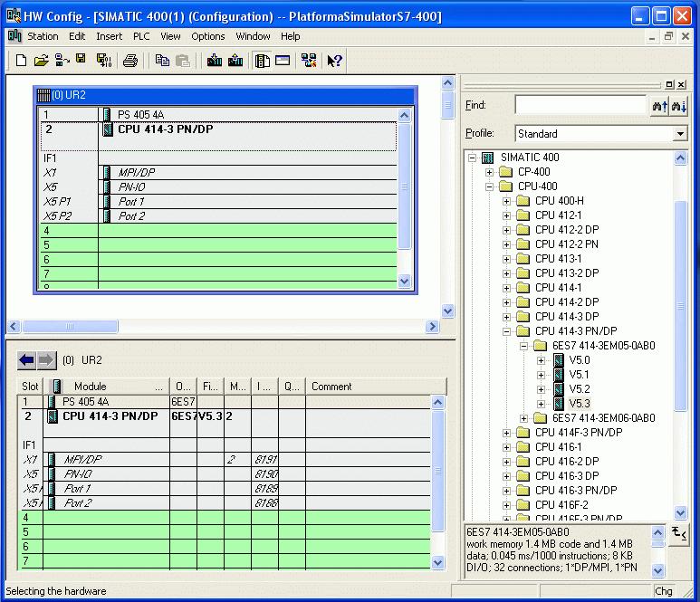Click the Print toolbar icon

[129, 61]
